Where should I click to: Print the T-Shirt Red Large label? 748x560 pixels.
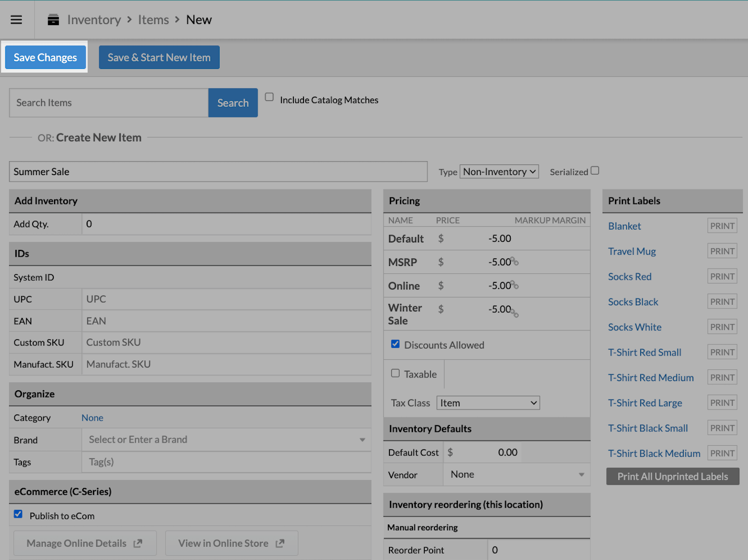(722, 403)
